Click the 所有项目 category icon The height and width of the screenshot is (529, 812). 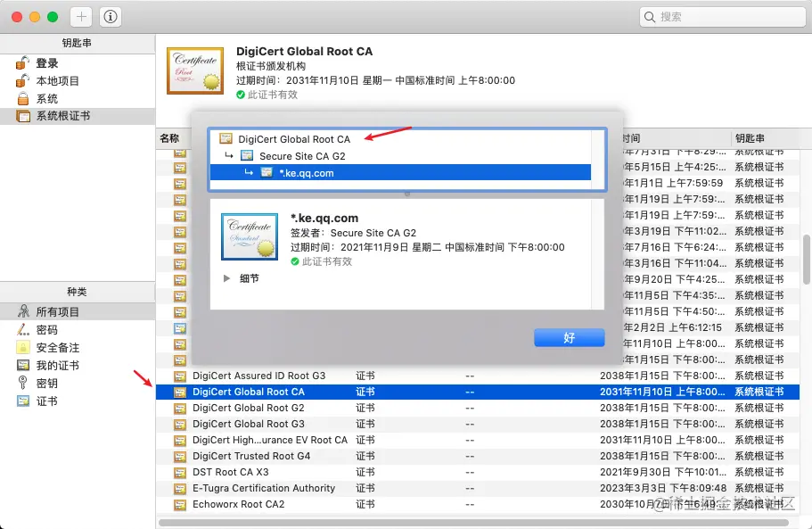23,310
